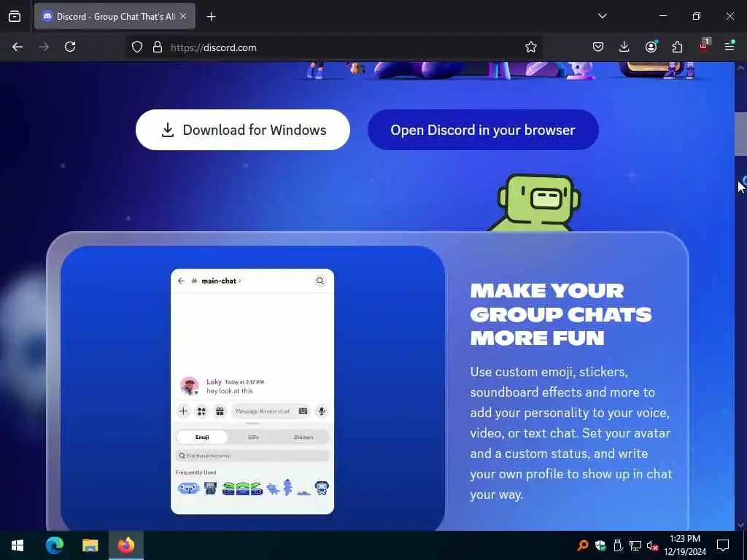Open the Firefox View icon
Viewport: 747px width, 560px height.
(15, 16)
